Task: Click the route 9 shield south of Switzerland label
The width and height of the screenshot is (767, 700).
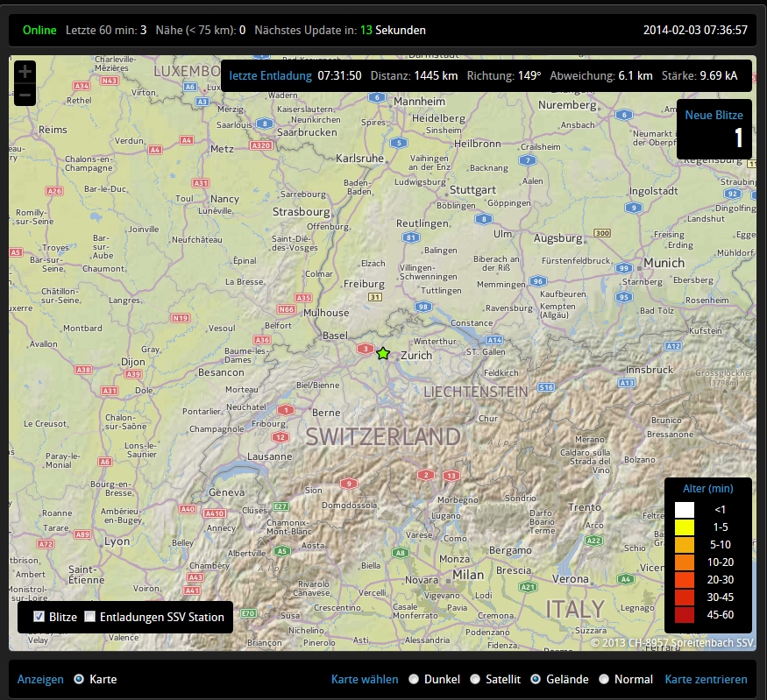Action: (349, 483)
